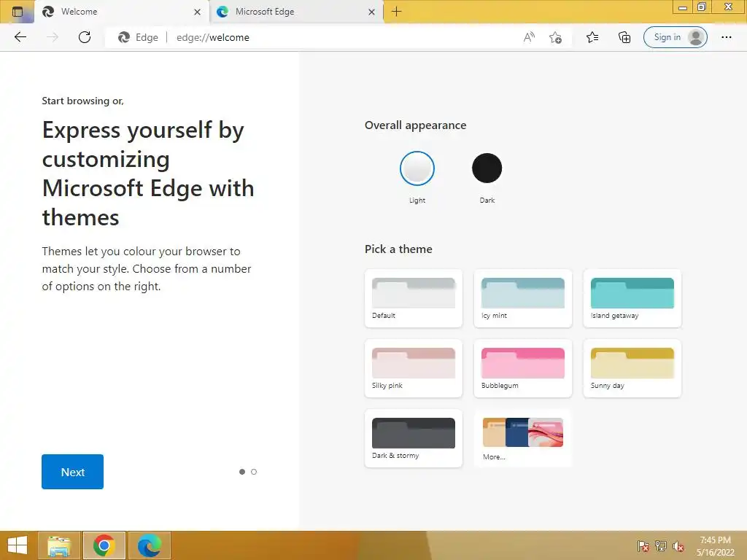Go back with the back arrow
The height and width of the screenshot is (560, 747).
coord(20,37)
